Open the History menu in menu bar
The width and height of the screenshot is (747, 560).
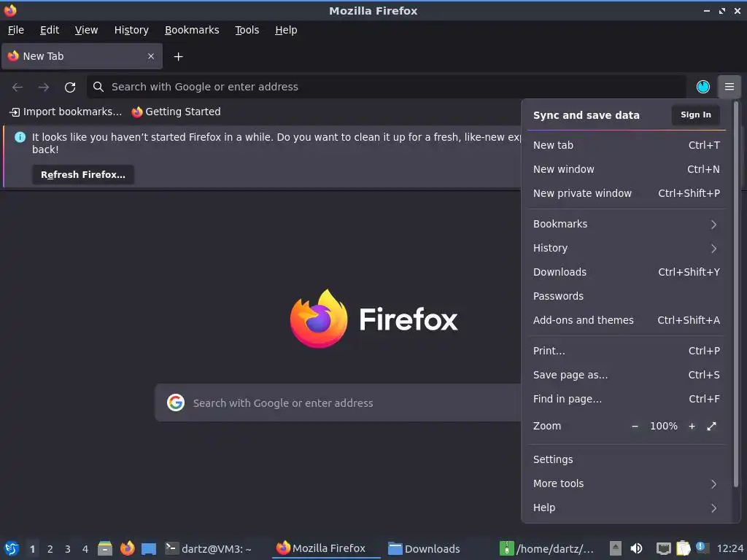click(x=131, y=30)
